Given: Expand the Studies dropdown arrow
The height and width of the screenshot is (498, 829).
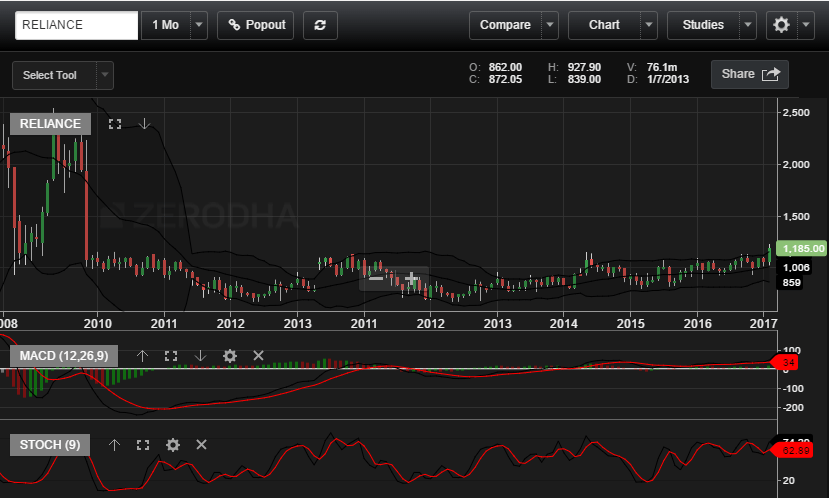Looking at the screenshot, I should 748,25.
